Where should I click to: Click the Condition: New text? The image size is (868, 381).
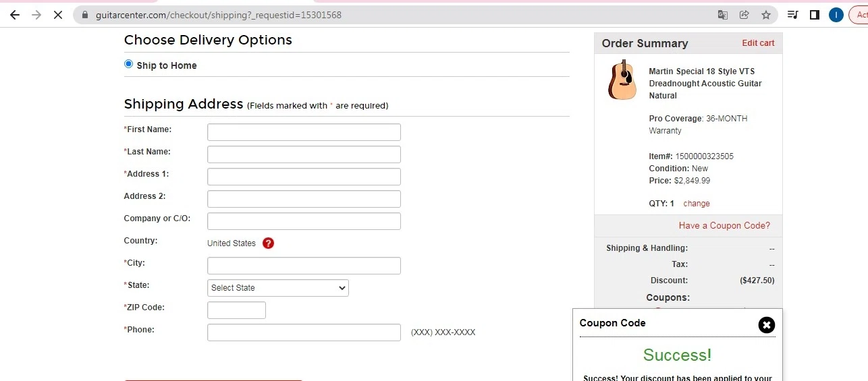coord(678,169)
